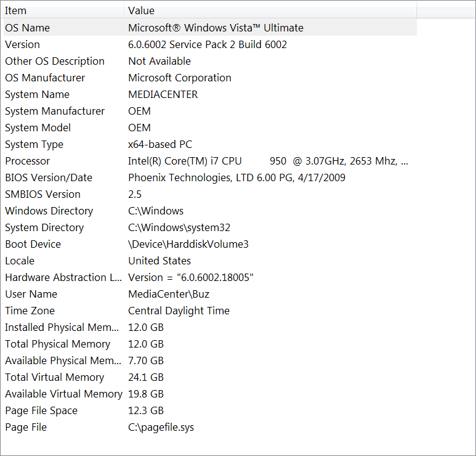Select the User Name row label

pos(31,295)
